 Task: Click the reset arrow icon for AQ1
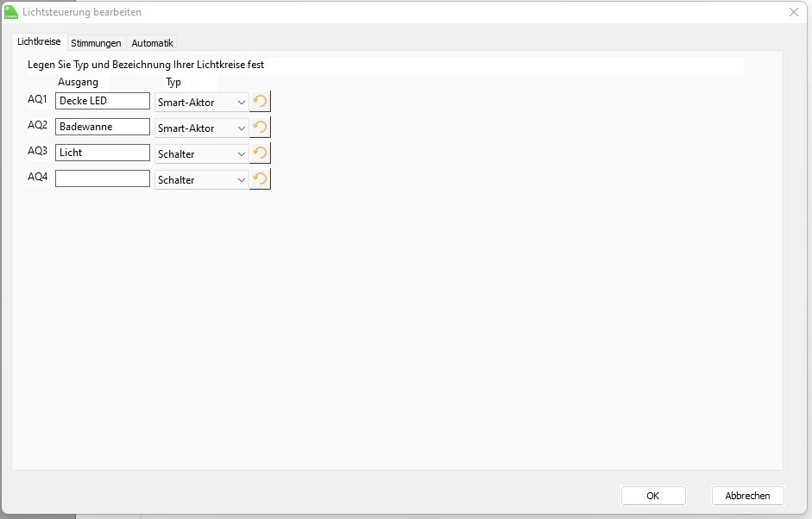pos(260,102)
